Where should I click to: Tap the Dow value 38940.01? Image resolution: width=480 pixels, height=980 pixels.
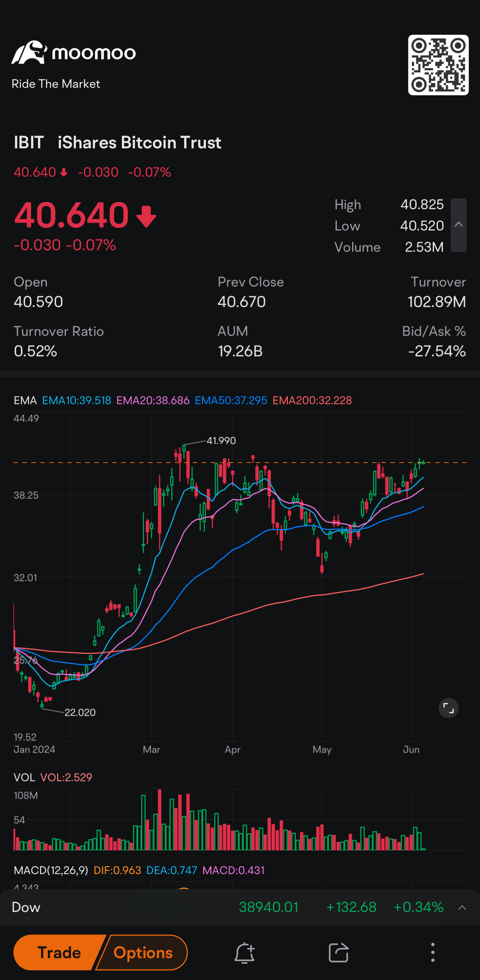[x=268, y=908]
